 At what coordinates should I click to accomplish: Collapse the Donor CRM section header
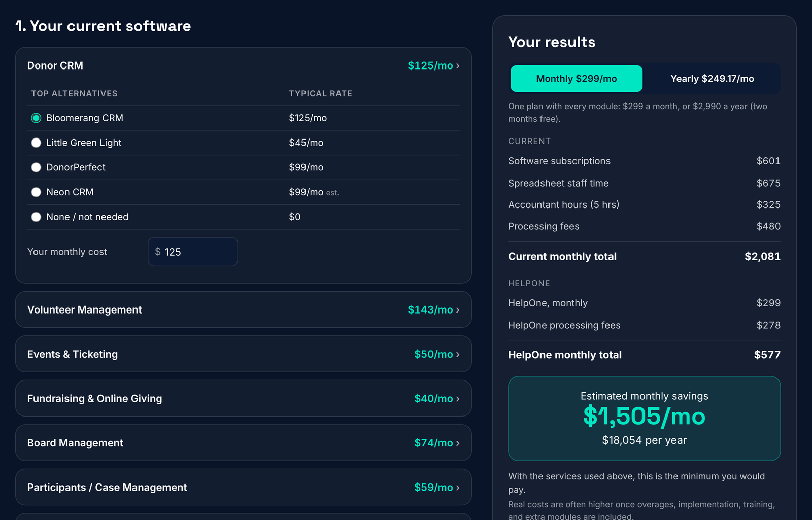pos(244,66)
